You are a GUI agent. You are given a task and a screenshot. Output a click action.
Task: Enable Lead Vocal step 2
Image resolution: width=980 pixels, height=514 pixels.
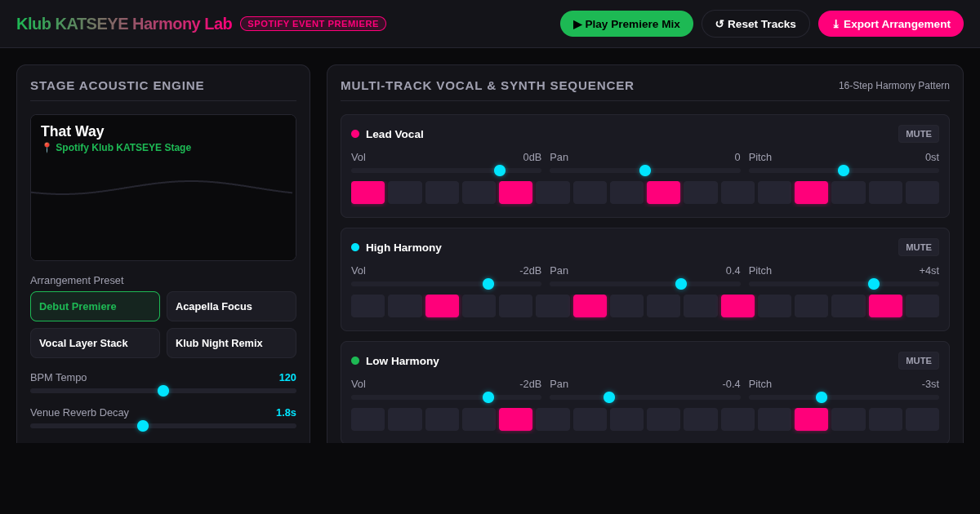405,193
